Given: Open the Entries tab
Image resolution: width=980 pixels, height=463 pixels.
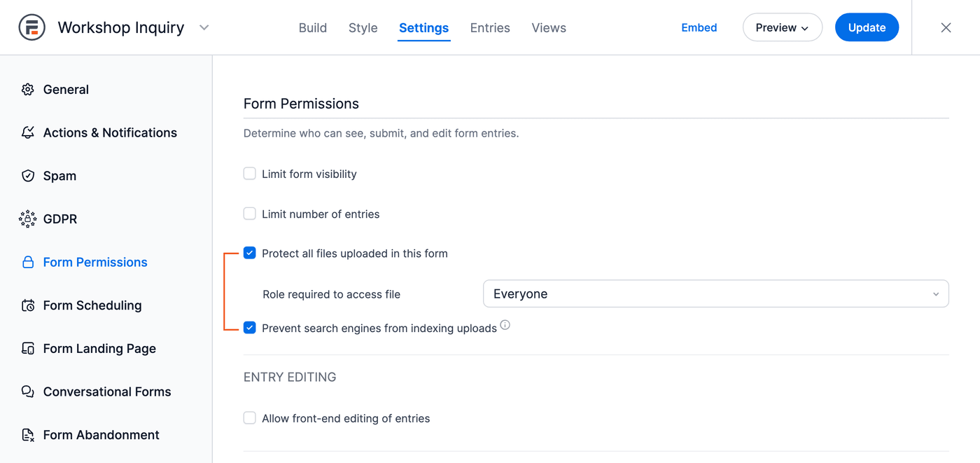Looking at the screenshot, I should (x=490, y=27).
